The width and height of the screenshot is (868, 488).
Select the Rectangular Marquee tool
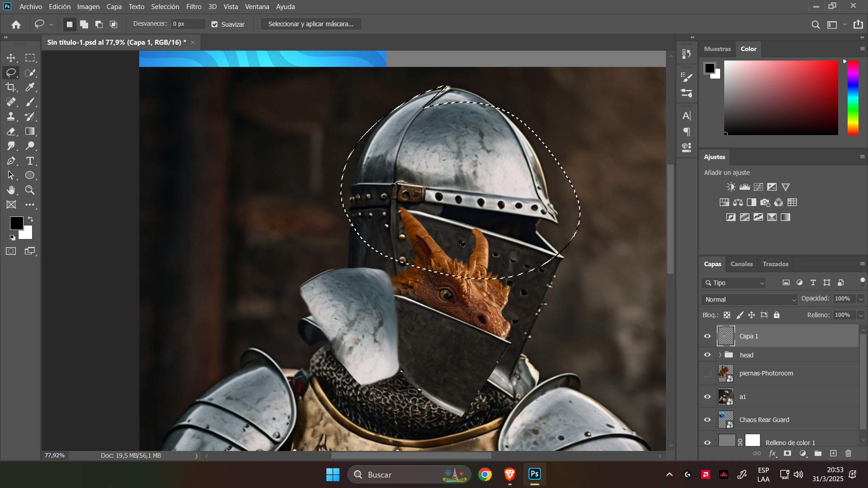pyautogui.click(x=30, y=58)
